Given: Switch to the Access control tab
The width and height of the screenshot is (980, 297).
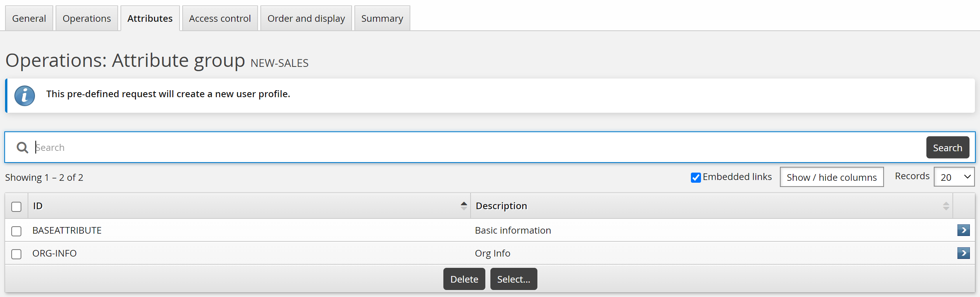Looking at the screenshot, I should pos(220,18).
